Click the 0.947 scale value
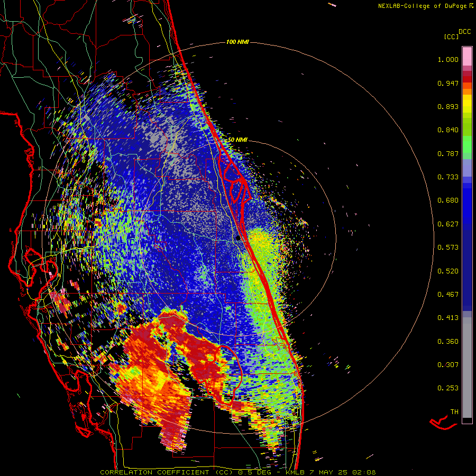476x476 pixels. 448,83
